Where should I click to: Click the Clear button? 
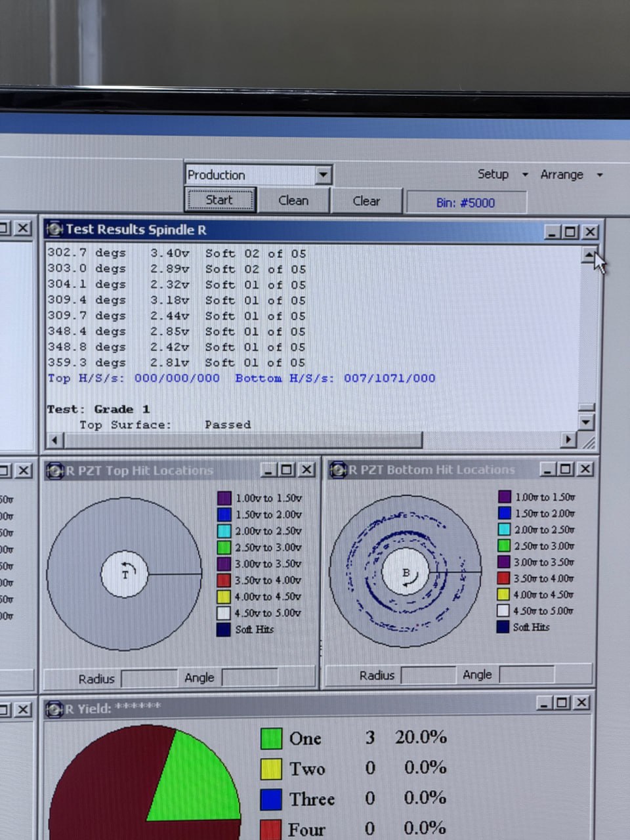[x=366, y=201]
